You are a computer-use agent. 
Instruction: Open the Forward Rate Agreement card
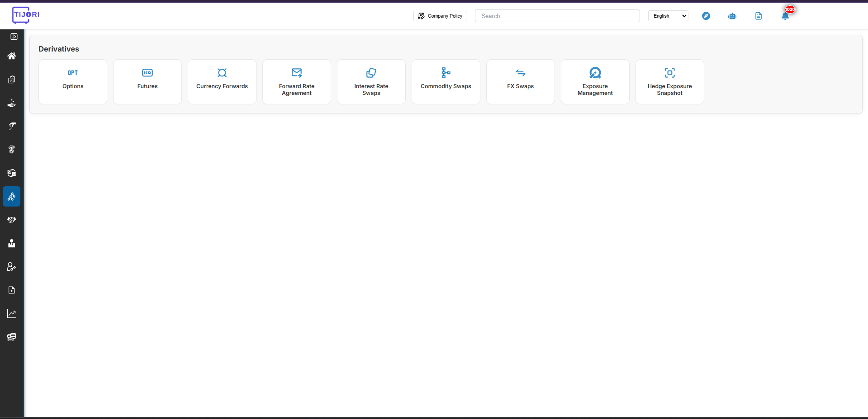tap(297, 82)
